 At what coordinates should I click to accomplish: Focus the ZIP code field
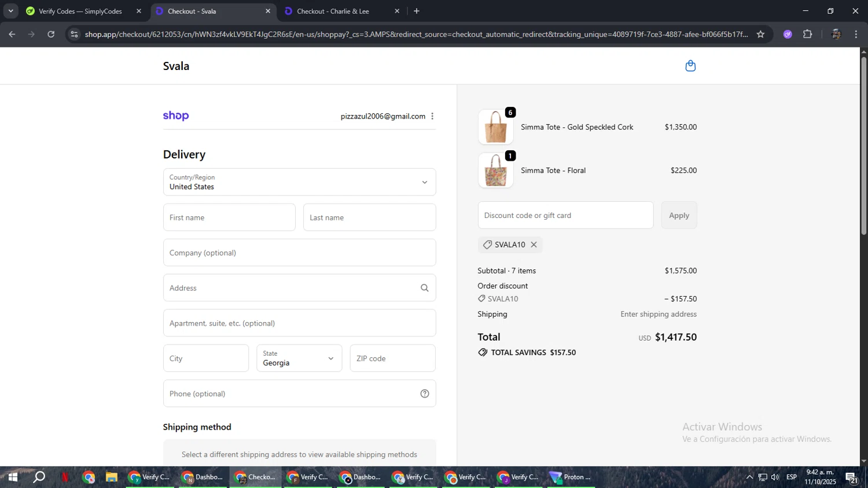click(x=392, y=358)
